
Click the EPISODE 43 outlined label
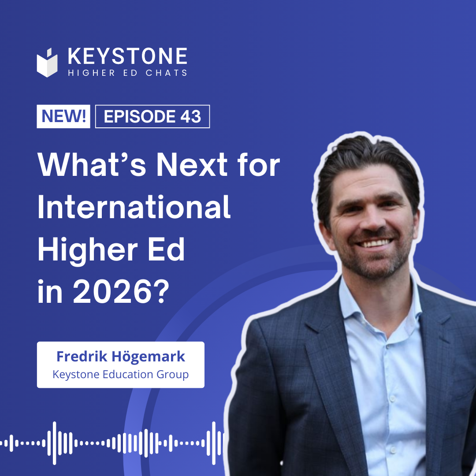pos(152,116)
